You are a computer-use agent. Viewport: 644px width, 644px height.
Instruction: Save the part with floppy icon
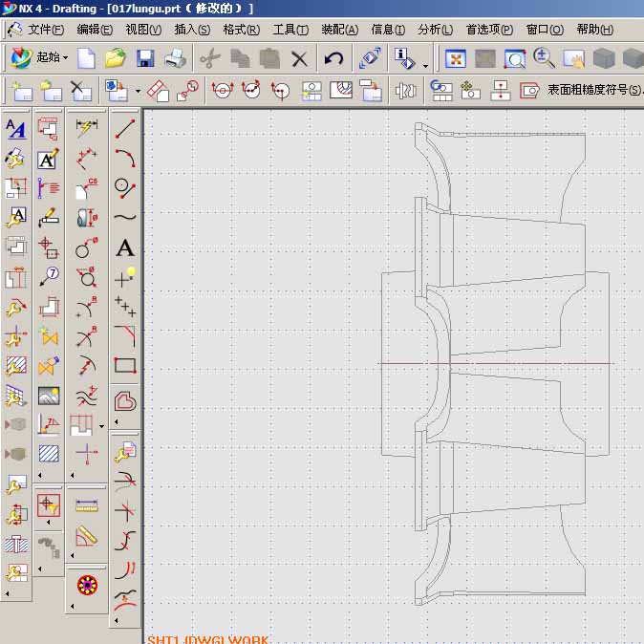pyautogui.click(x=145, y=58)
